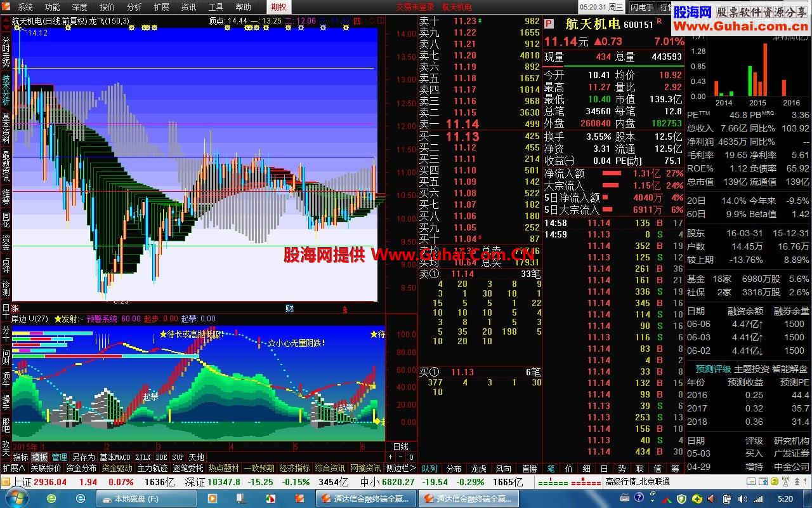Click the 智能解盘 tab in the right panel

pyautogui.click(x=790, y=369)
